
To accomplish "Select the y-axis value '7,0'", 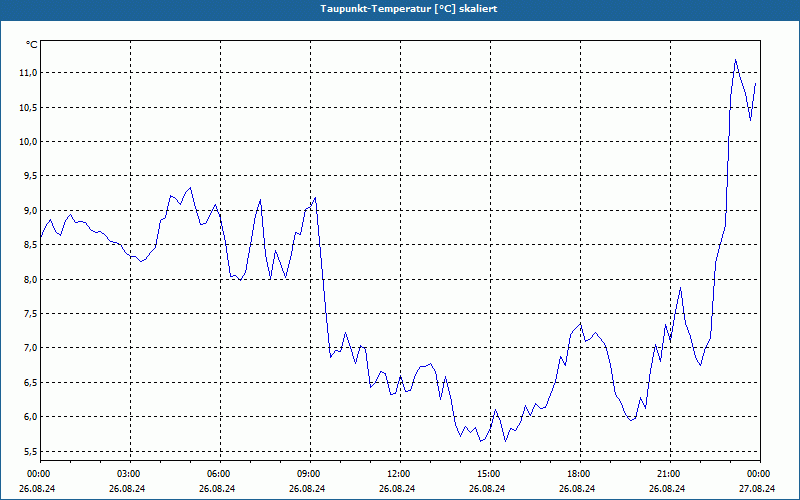I will point(31,348).
